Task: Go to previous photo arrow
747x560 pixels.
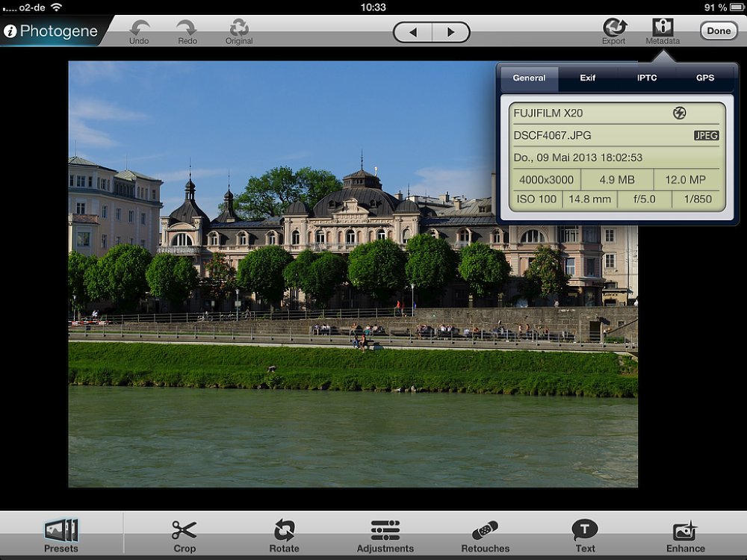Action: click(413, 32)
